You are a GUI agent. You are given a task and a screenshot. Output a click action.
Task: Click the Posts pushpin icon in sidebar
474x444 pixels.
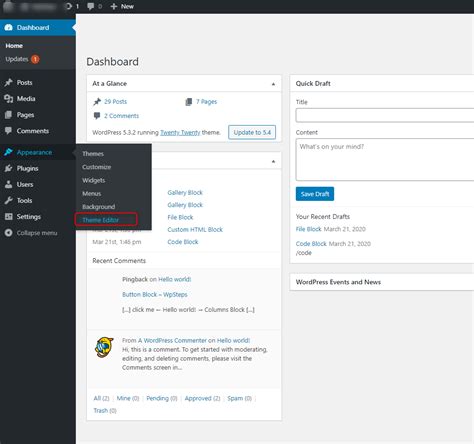click(x=8, y=82)
